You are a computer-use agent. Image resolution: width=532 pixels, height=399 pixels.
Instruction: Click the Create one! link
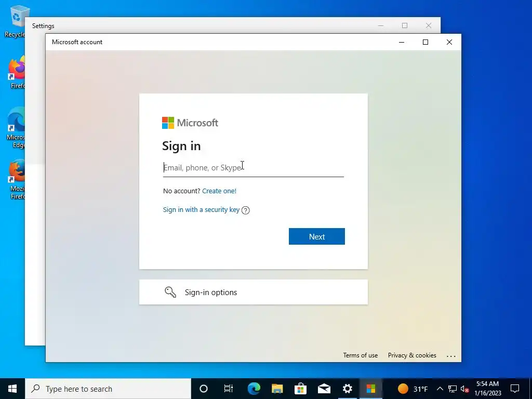219,191
